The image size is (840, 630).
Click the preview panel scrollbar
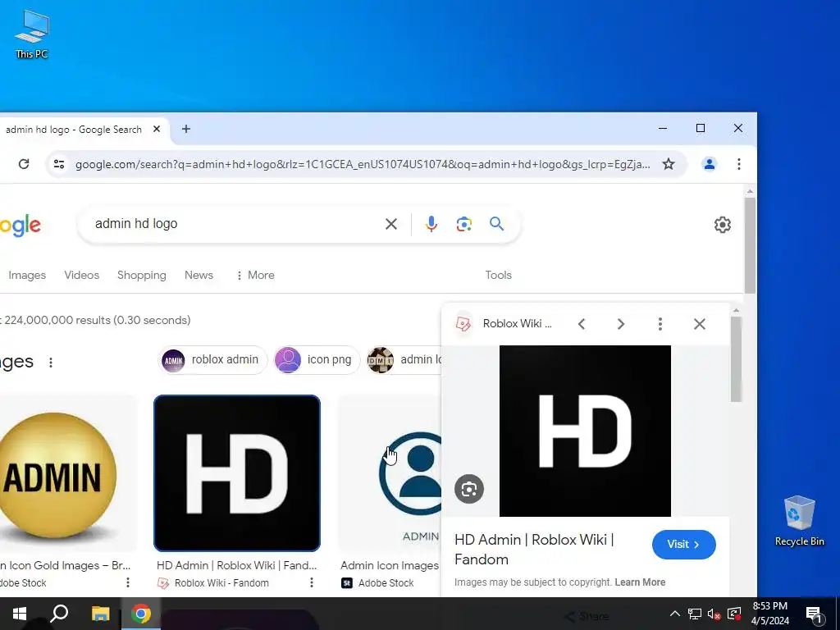(736, 359)
